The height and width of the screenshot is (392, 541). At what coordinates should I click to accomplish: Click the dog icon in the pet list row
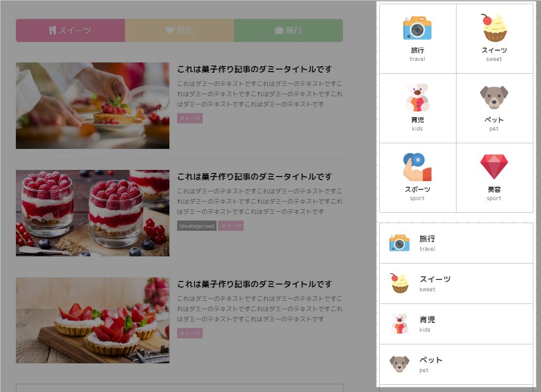click(400, 364)
